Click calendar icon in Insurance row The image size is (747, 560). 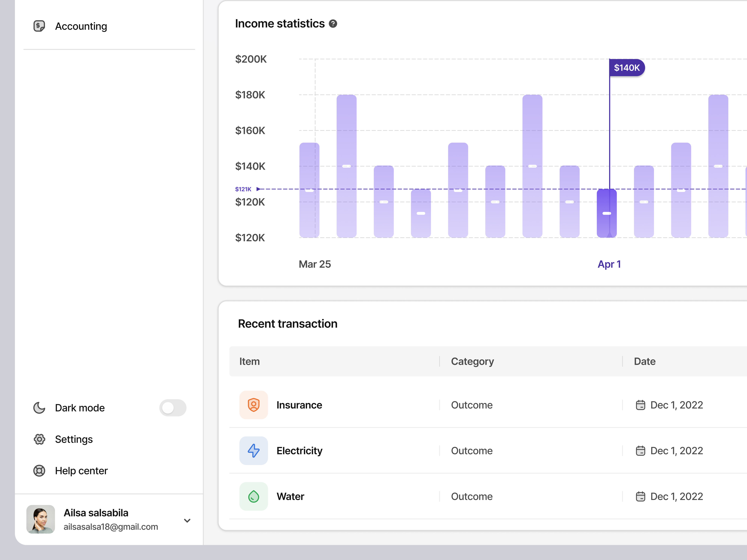pyautogui.click(x=640, y=405)
